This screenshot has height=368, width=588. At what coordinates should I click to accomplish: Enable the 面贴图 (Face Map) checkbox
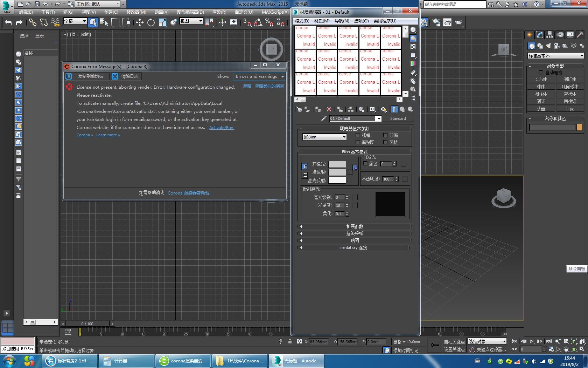tap(358, 142)
